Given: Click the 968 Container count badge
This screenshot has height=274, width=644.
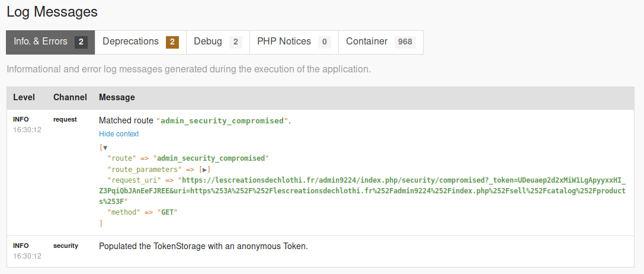Looking at the screenshot, I should pyautogui.click(x=405, y=42).
